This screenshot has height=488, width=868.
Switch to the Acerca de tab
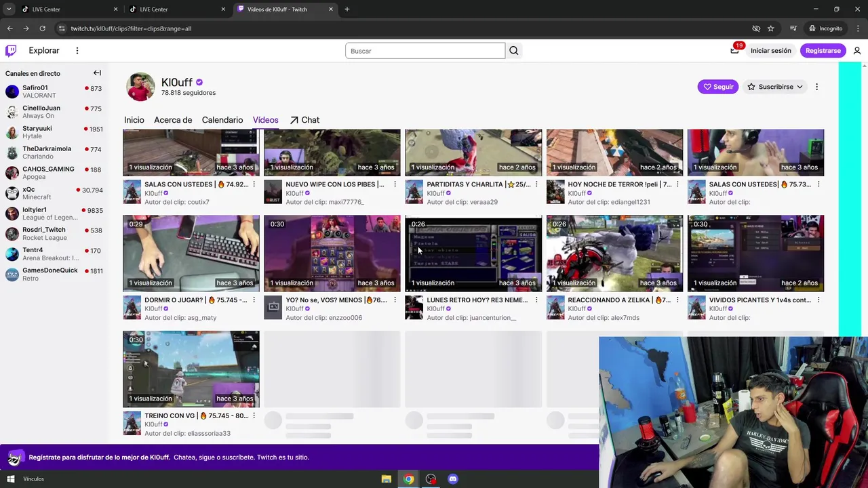coord(173,120)
